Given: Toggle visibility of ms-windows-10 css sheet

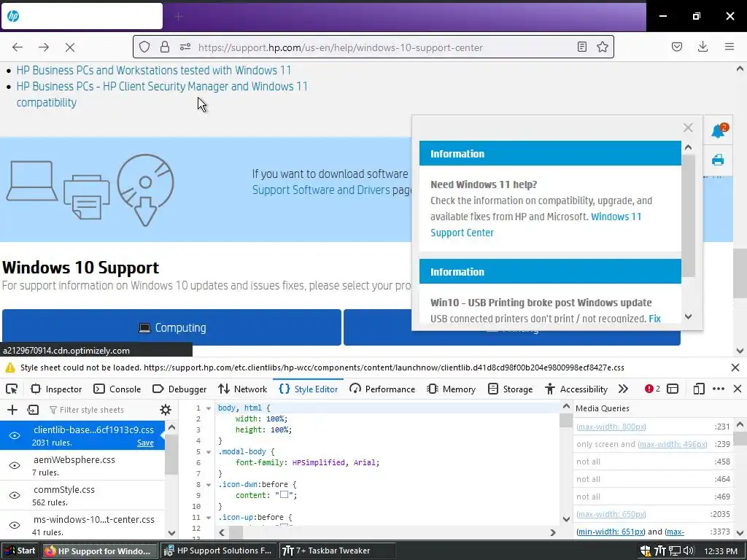Looking at the screenshot, I should click(15, 525).
